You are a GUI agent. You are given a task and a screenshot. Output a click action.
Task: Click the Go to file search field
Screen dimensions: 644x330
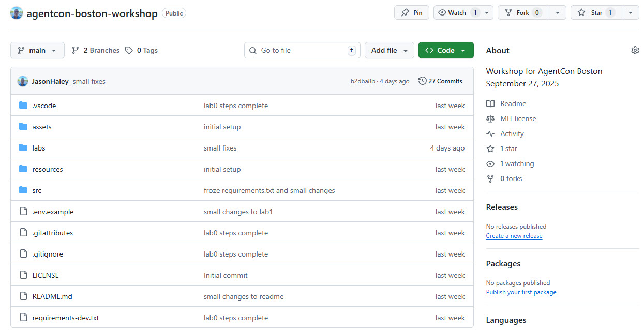(x=302, y=50)
